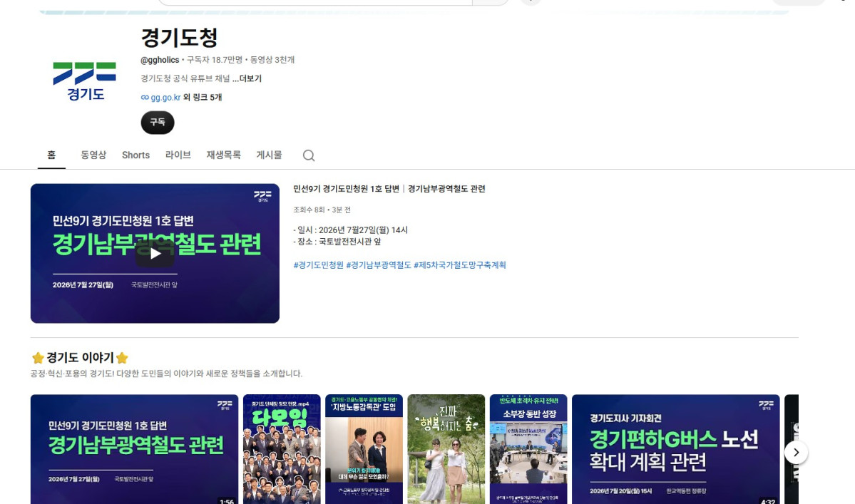Open the 1:56 경기남부광역철도 shelf thumbnail
Viewport: 855px width, 504px height.
pos(134,449)
